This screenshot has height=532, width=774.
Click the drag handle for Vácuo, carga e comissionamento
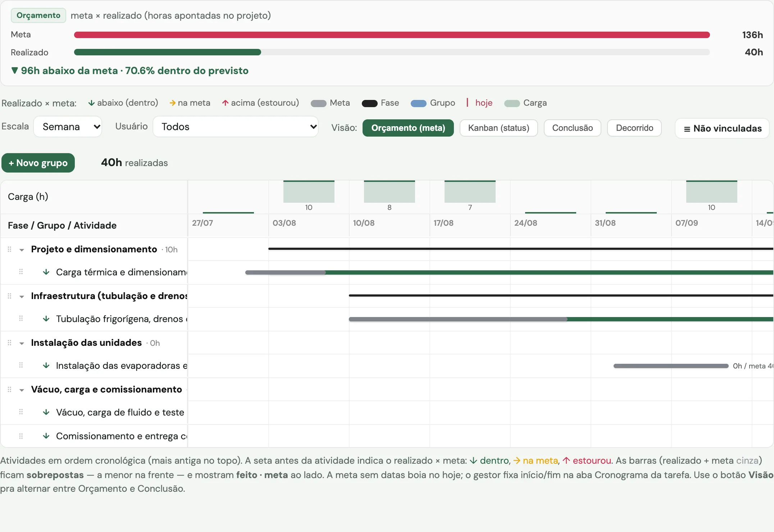[10, 389]
